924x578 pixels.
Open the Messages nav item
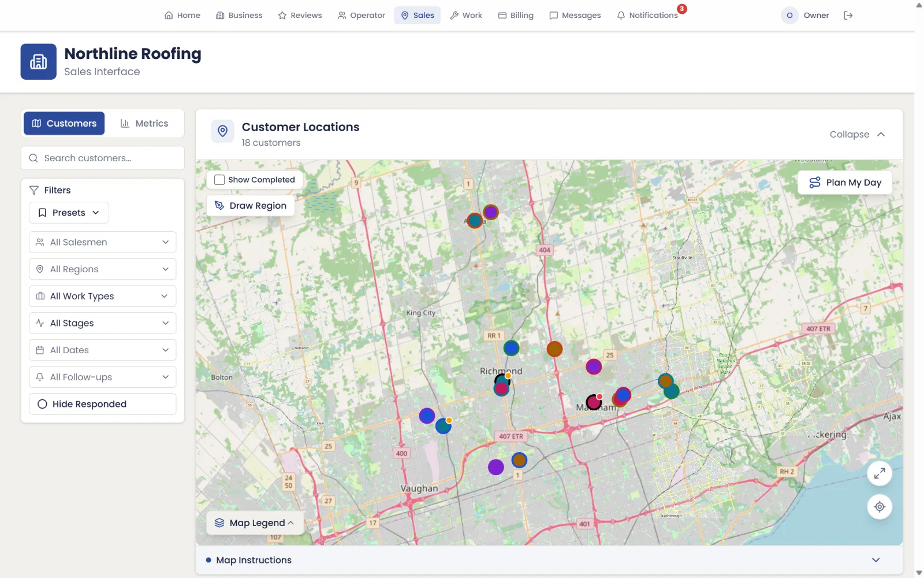coord(575,16)
